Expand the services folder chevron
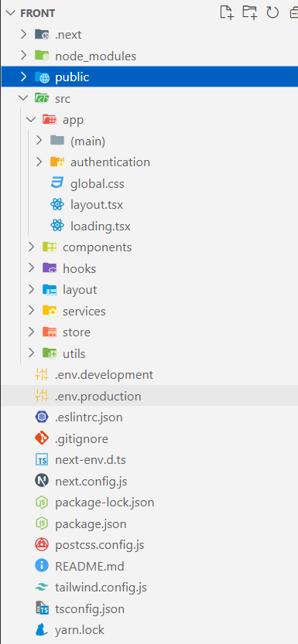 31,311
